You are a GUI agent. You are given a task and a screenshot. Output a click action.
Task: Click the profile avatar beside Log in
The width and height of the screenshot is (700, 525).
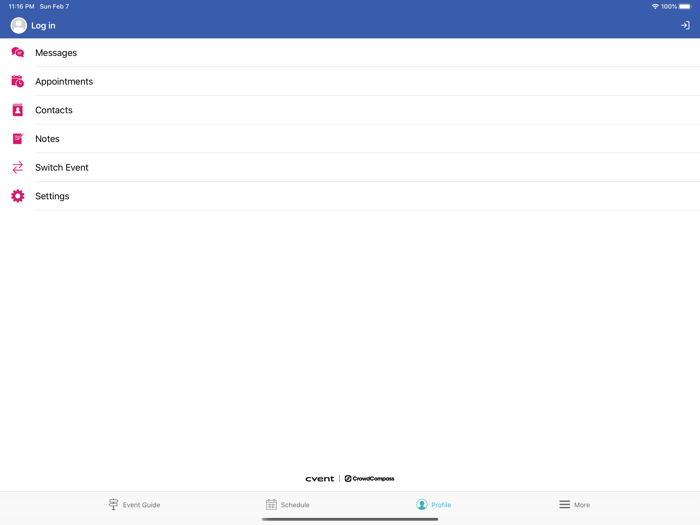tap(19, 25)
